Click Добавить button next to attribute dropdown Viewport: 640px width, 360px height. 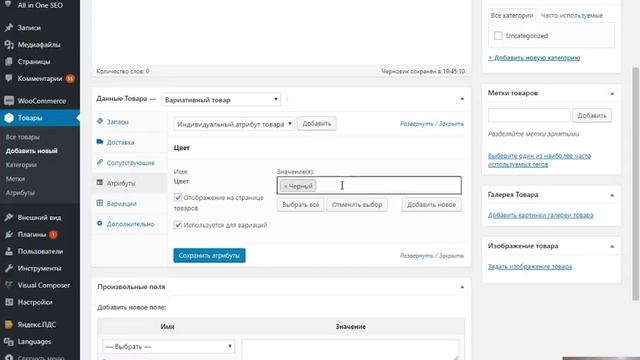(317, 124)
